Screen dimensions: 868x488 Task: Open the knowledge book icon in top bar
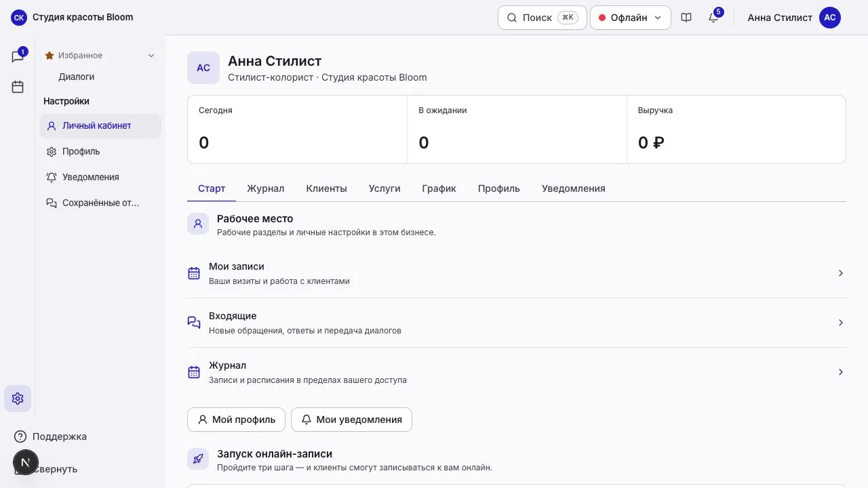click(686, 18)
